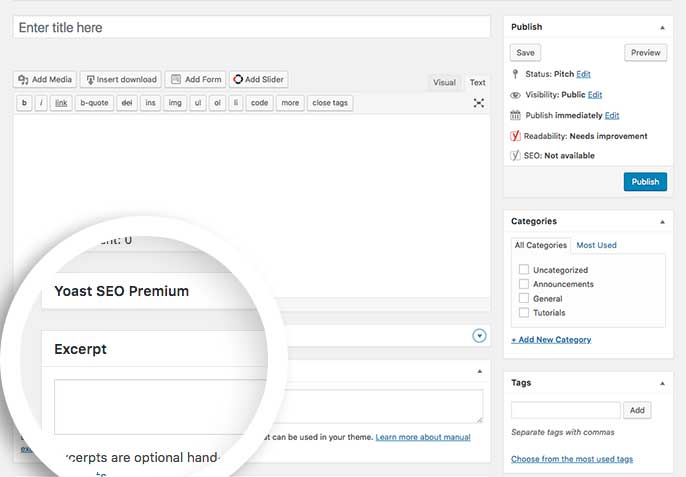Open the Add Form button
This screenshot has height=477, width=686.
(x=196, y=80)
